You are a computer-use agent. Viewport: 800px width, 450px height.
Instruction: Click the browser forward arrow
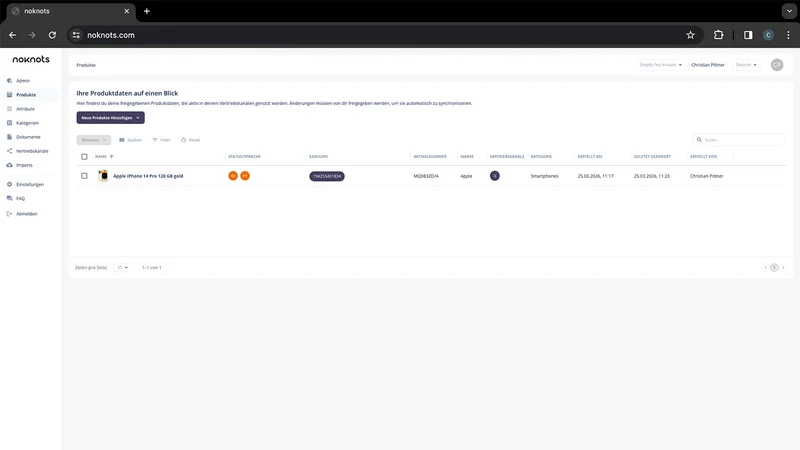pyautogui.click(x=32, y=35)
